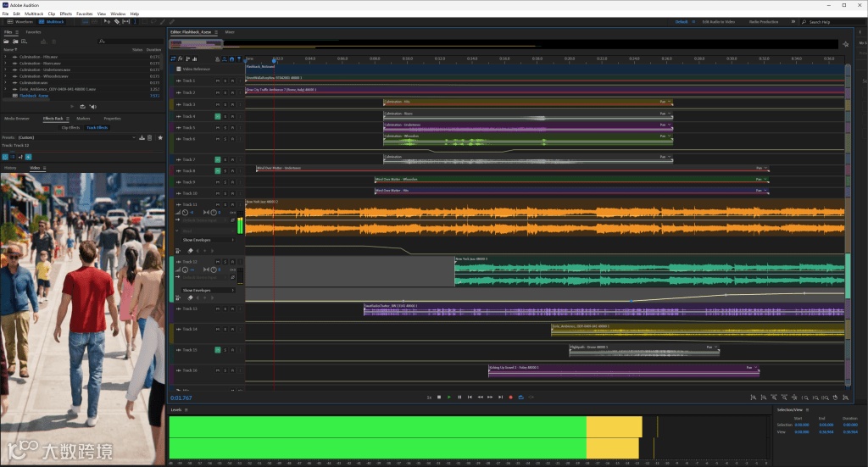Viewport: 868px width, 467px height.
Task: Toggle solo on Track 1
Action: (225, 81)
